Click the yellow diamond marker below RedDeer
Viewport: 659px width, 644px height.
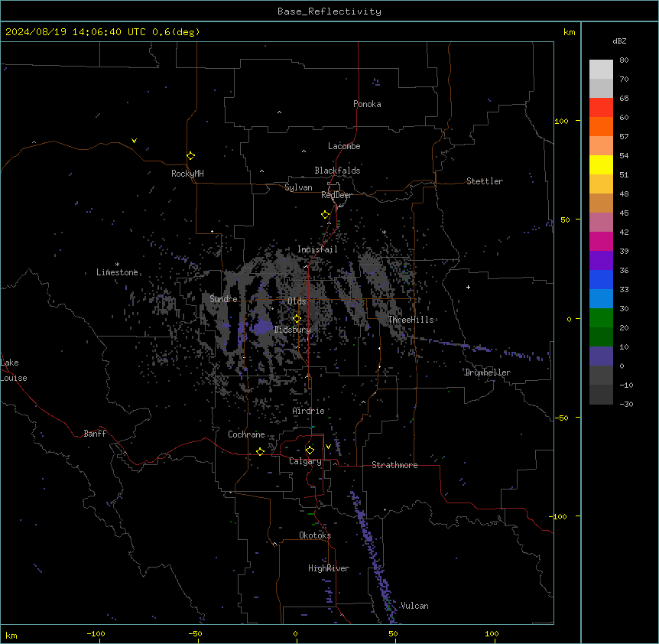325,214
